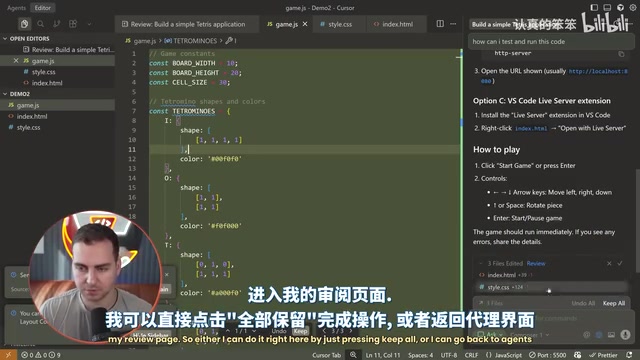Click the Keep button in the editor diff bar
This screenshot has height=360, width=640.
300,331
